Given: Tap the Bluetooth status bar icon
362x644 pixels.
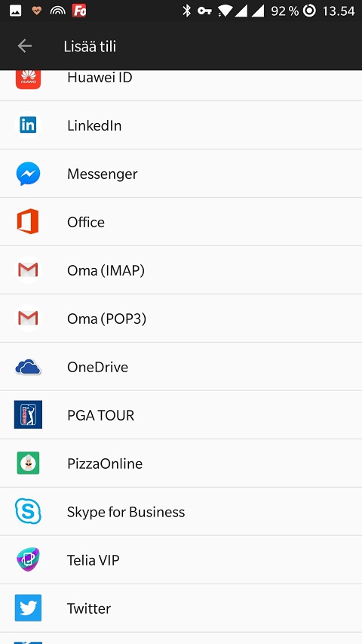Looking at the screenshot, I should point(187,11).
